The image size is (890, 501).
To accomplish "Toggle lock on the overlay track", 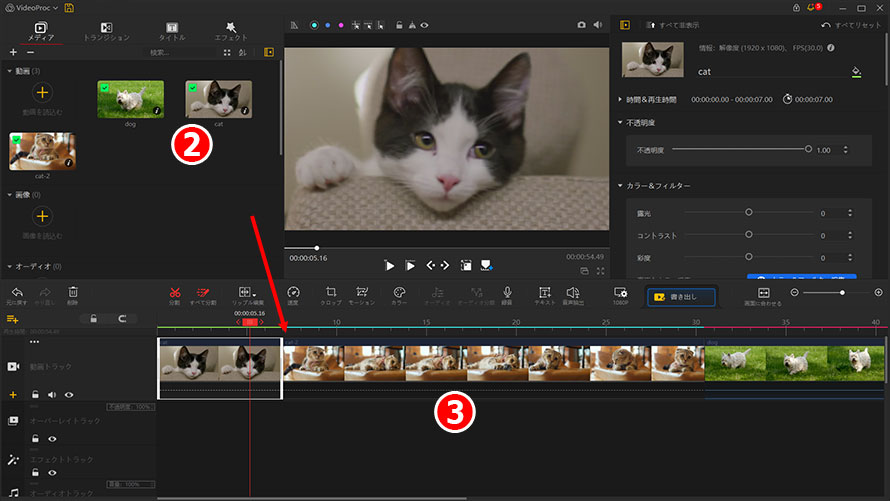I will click(35, 438).
